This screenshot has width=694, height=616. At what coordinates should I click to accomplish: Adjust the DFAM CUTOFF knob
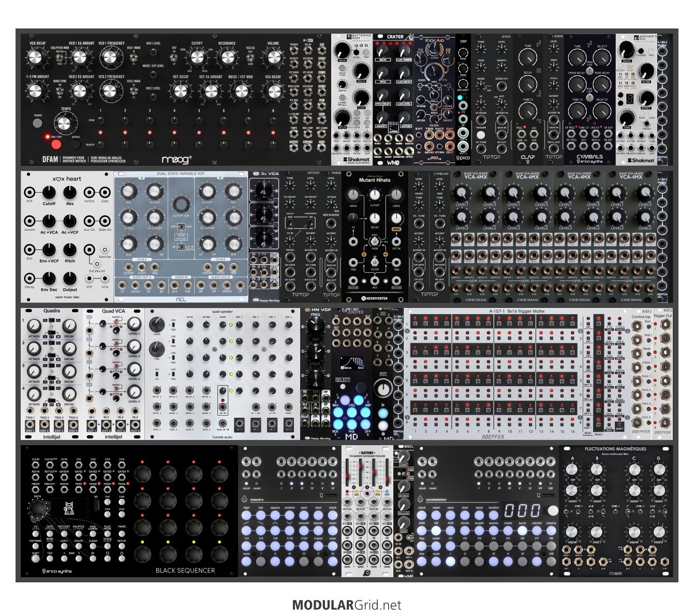pos(197,57)
